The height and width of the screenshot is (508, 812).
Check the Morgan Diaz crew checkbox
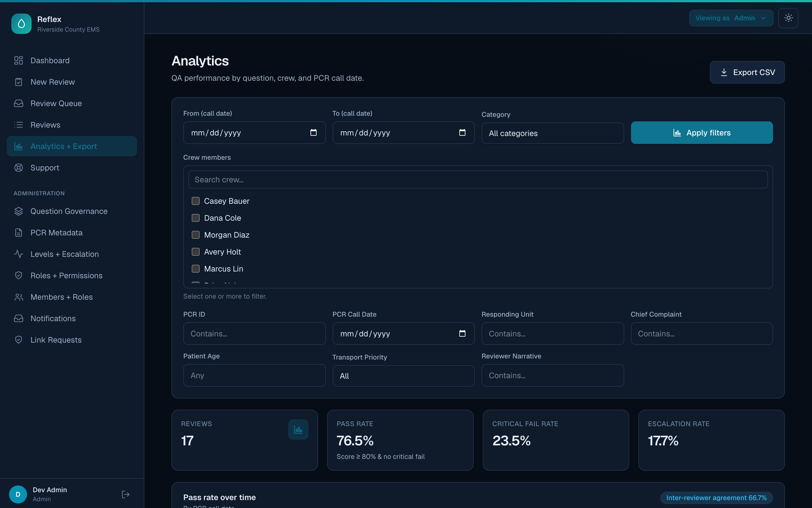point(196,235)
